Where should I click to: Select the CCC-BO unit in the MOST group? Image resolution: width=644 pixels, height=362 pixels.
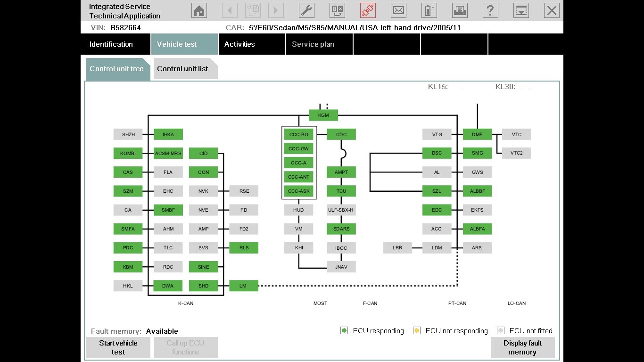click(299, 134)
